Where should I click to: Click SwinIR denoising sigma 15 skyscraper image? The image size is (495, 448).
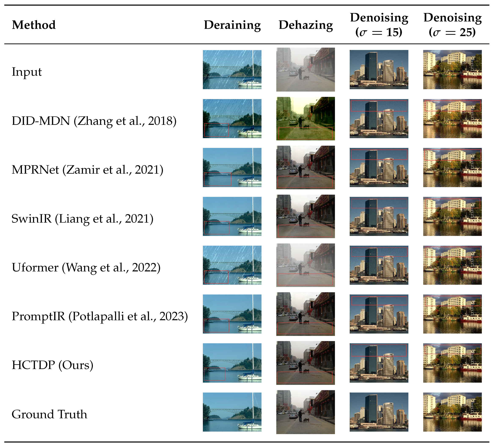tap(379, 216)
